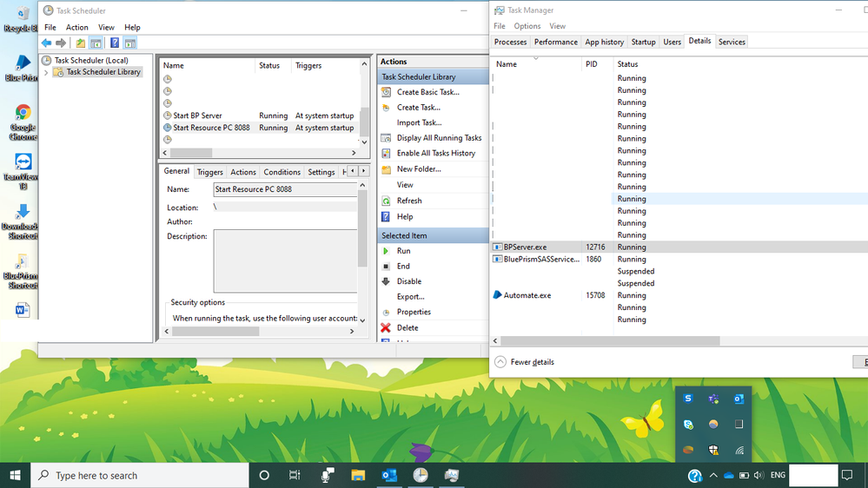868x488 pixels.
Task: Click the Back arrow in Task Scheduler toolbar
Action: [x=46, y=43]
